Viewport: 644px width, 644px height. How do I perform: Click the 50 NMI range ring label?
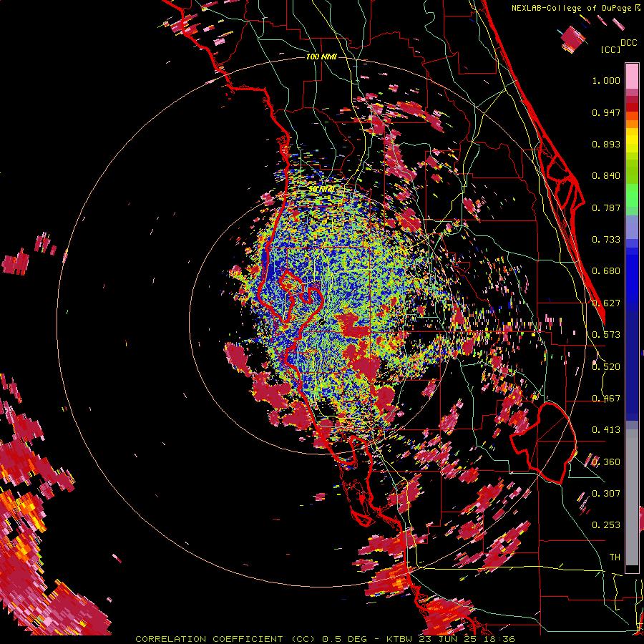pyautogui.click(x=321, y=189)
